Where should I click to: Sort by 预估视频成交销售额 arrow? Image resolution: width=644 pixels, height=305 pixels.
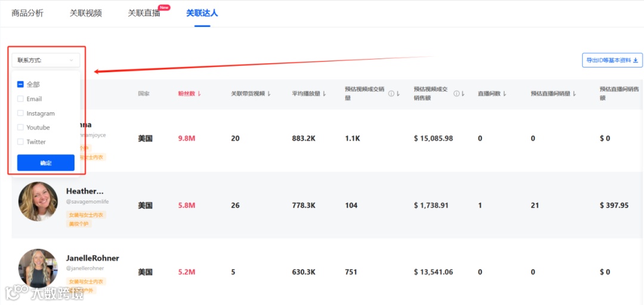click(x=463, y=94)
